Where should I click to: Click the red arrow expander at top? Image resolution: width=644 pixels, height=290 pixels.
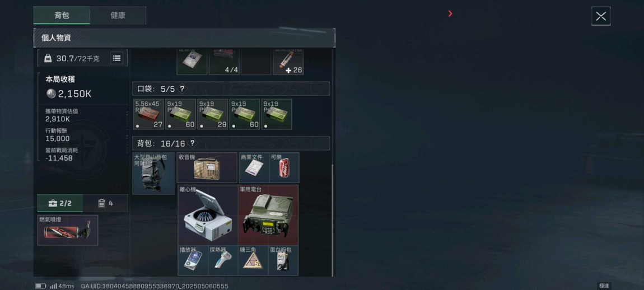[450, 13]
